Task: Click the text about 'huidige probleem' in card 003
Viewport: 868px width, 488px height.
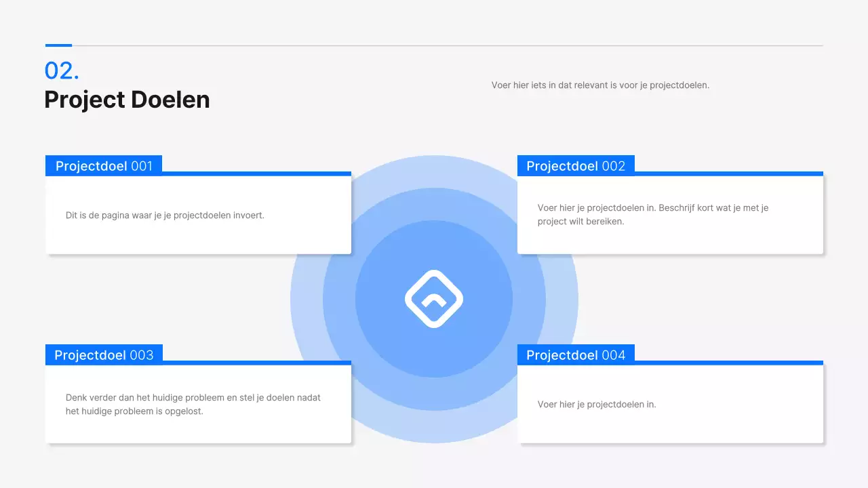Action: 193,404
